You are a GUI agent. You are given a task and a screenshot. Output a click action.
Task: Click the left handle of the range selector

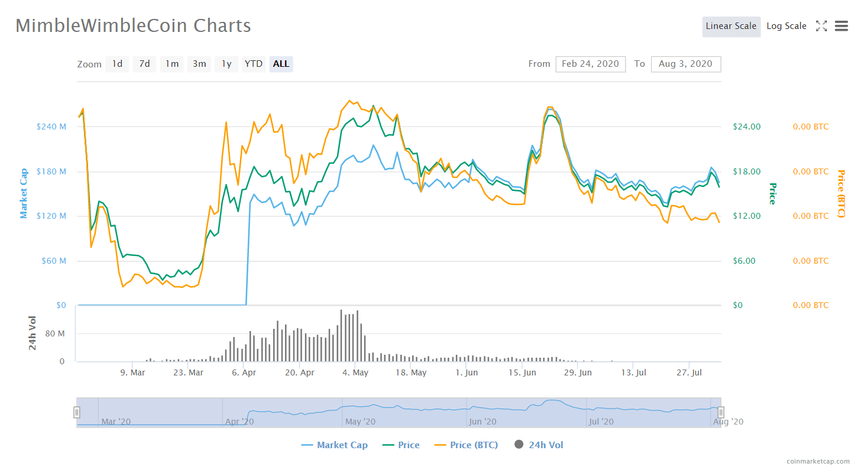click(77, 412)
